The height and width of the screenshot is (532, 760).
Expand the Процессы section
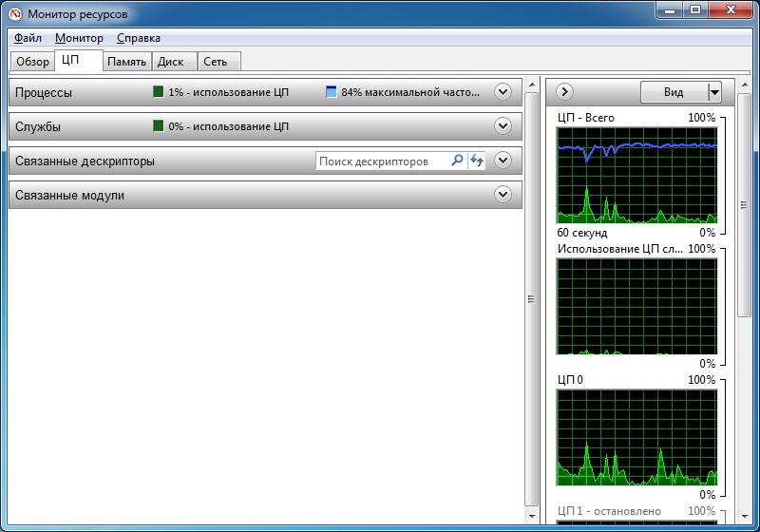(503, 92)
